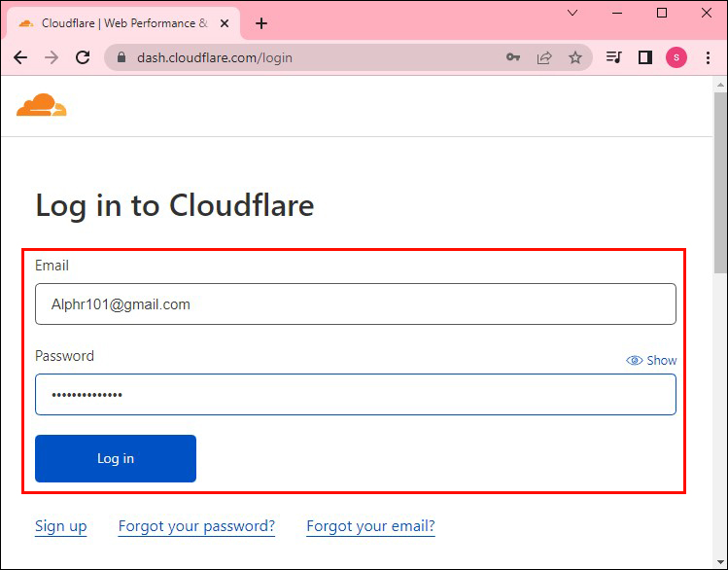Toggle the browser side panel icon
Screen dimensions: 728x570
coord(644,57)
